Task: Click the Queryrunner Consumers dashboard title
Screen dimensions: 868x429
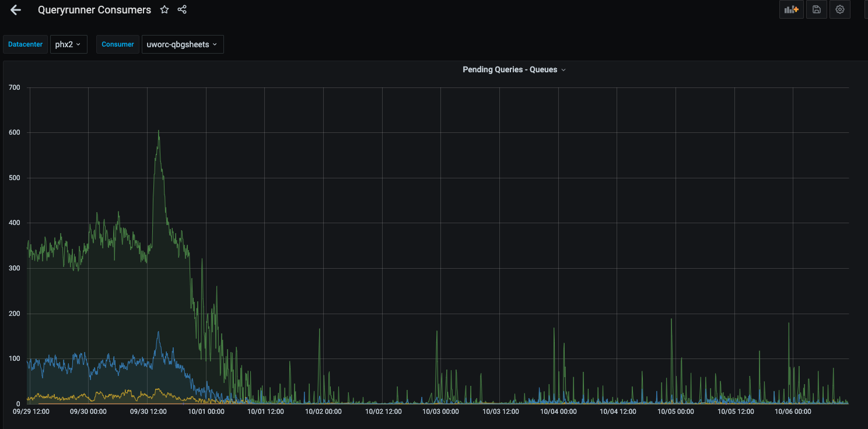Action: coord(94,10)
